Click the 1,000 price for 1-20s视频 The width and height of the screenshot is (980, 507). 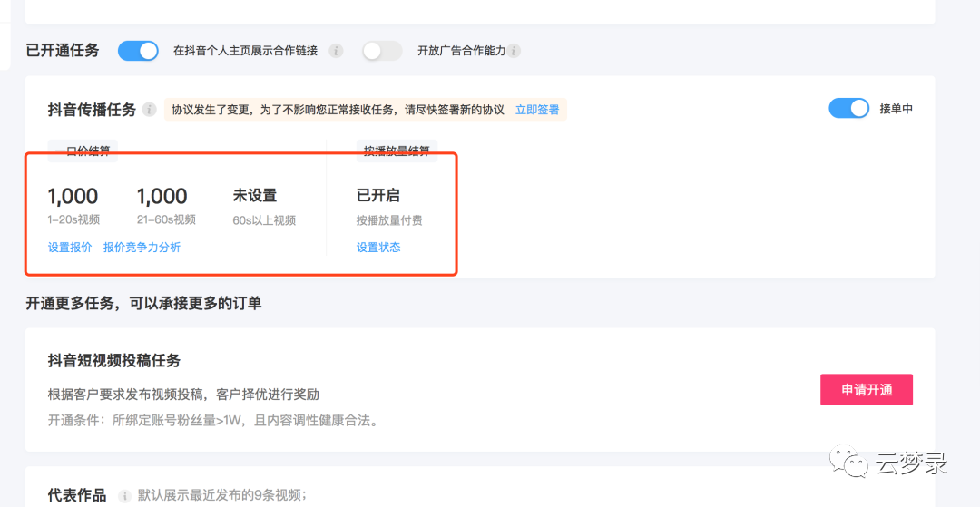pos(73,196)
